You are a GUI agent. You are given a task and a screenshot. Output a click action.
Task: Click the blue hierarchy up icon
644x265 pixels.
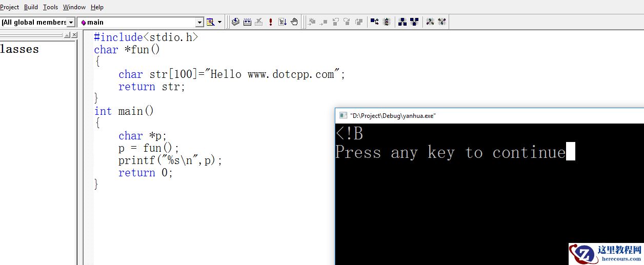[x=402, y=22]
